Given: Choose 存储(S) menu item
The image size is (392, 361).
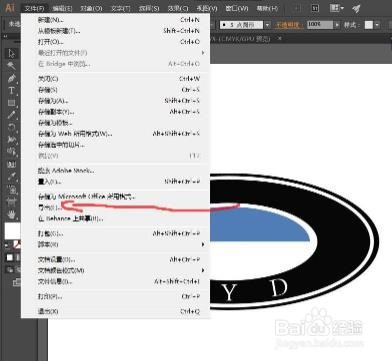Looking at the screenshot, I should (x=115, y=90).
